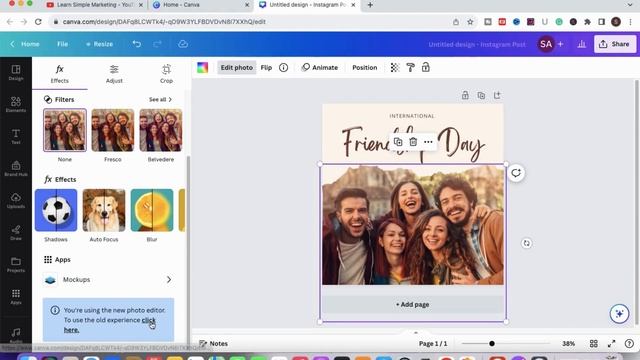
Task: Go back Home
Action: coord(25,44)
